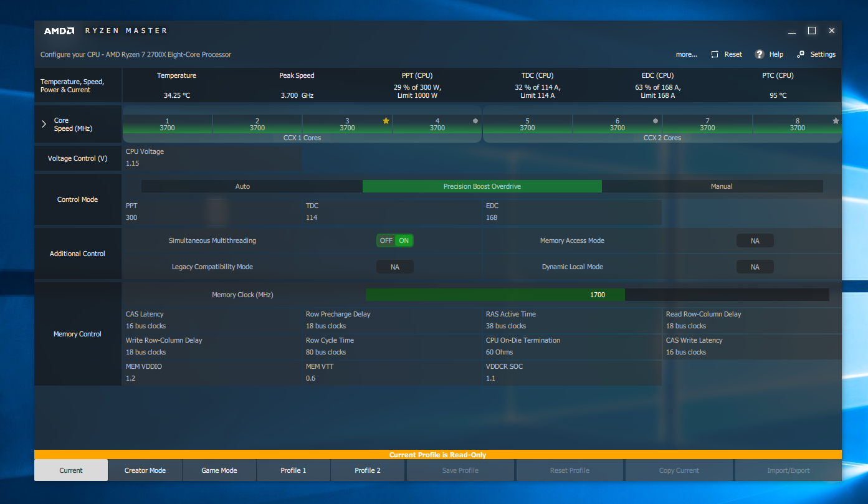
Task: Click the gray dot on core 4
Action: [475, 121]
